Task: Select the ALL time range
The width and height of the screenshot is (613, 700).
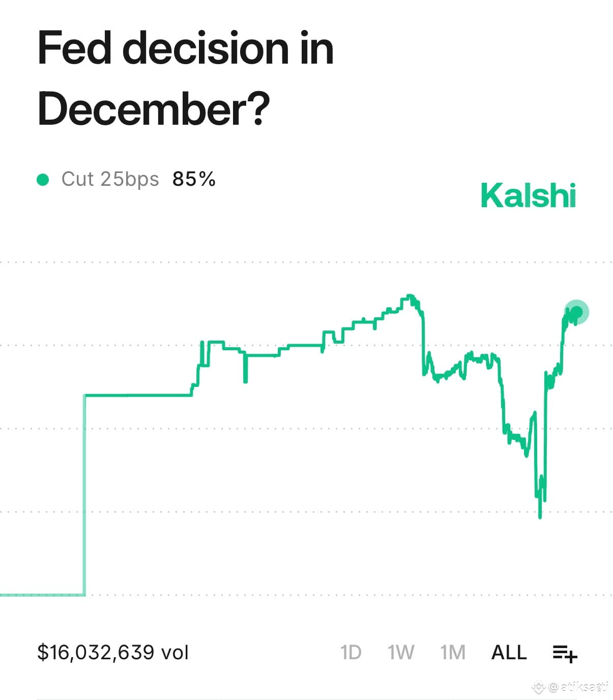Action: click(x=509, y=652)
